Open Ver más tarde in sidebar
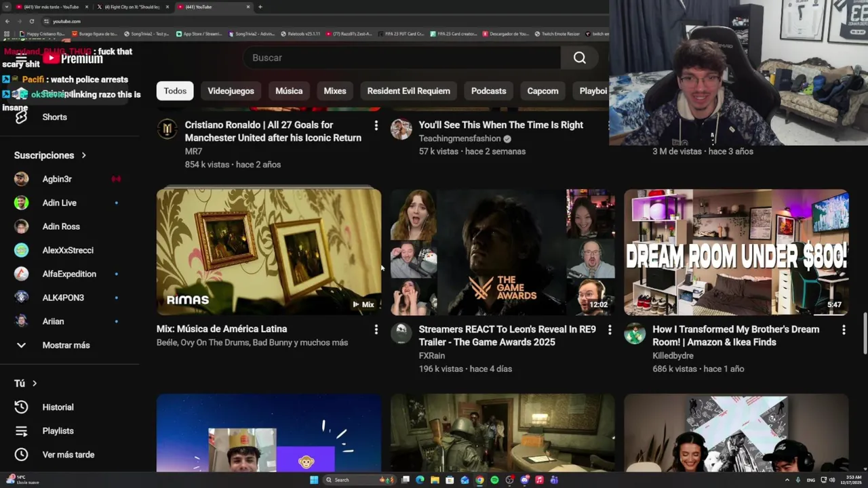 [x=68, y=455]
